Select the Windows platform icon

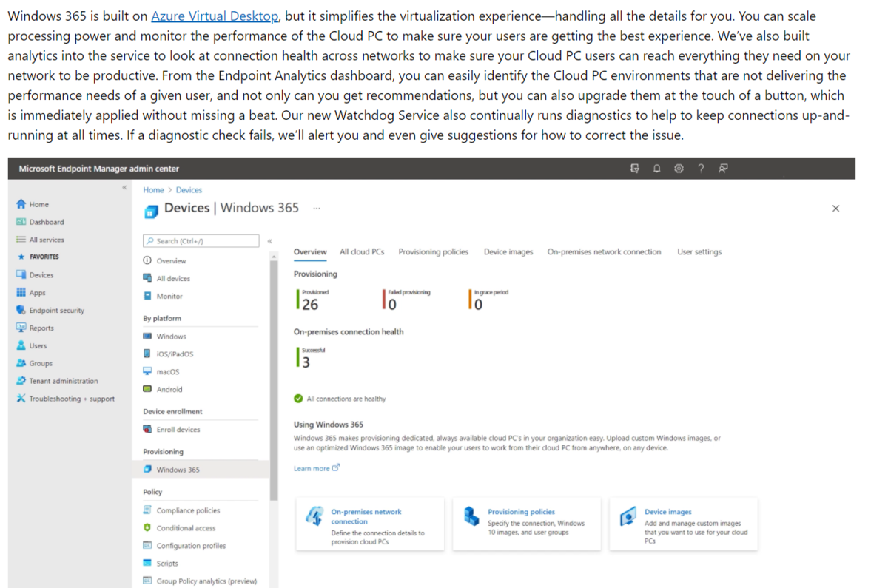[x=147, y=337]
